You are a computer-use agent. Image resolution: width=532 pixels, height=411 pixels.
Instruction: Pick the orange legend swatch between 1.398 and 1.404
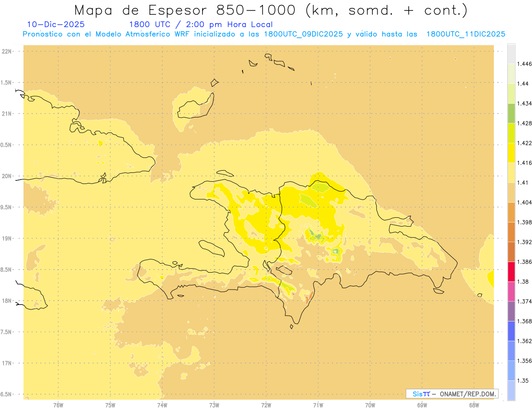(x=511, y=212)
